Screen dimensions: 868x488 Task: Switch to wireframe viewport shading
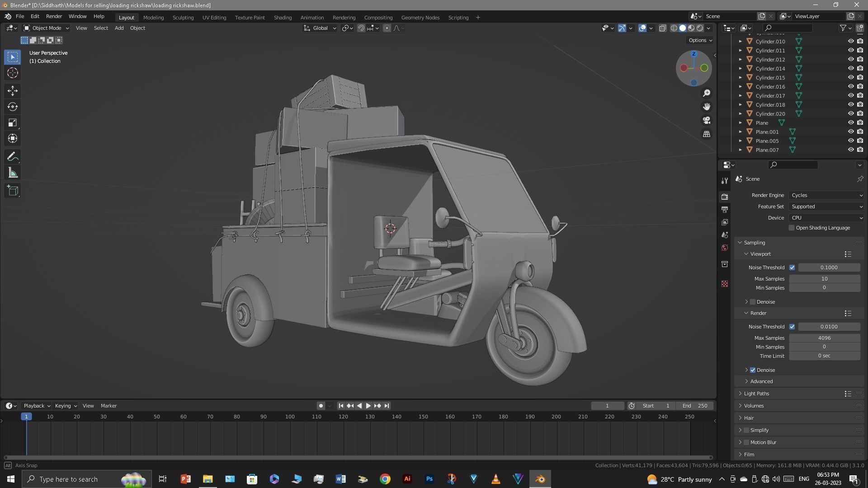(x=674, y=28)
